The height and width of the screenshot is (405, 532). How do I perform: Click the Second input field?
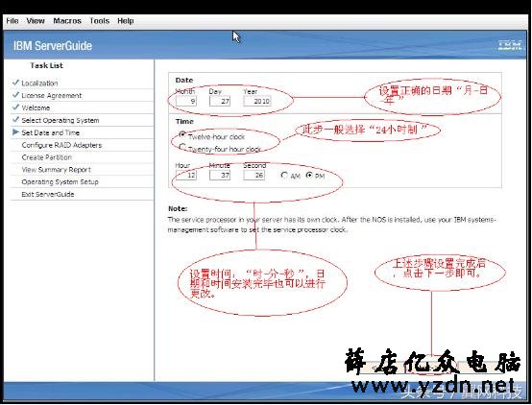tap(254, 175)
